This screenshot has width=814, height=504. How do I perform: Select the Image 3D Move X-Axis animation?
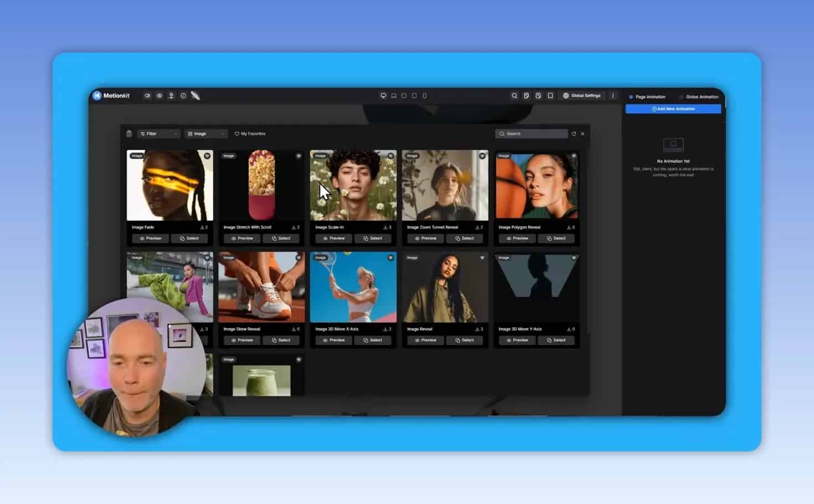coord(373,341)
